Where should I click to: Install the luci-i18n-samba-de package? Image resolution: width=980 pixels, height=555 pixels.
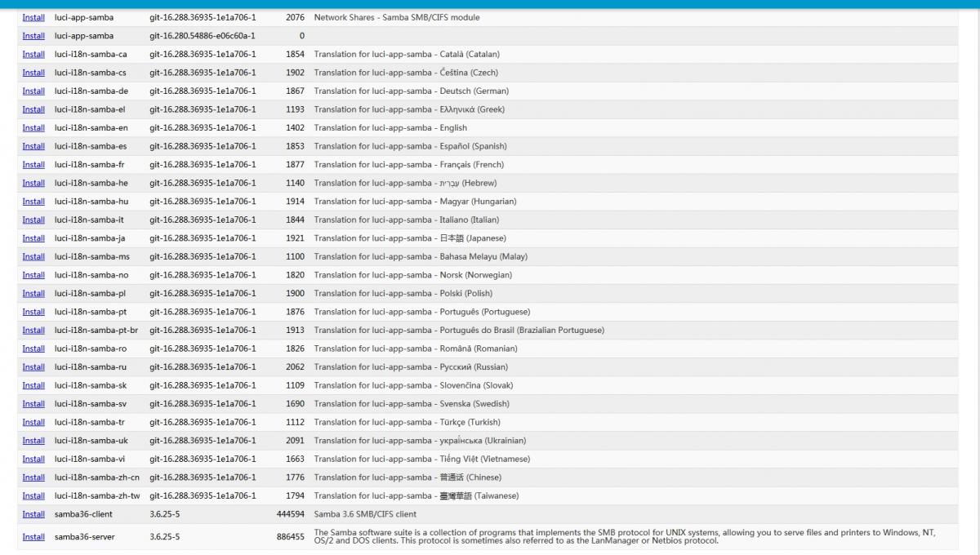33,91
